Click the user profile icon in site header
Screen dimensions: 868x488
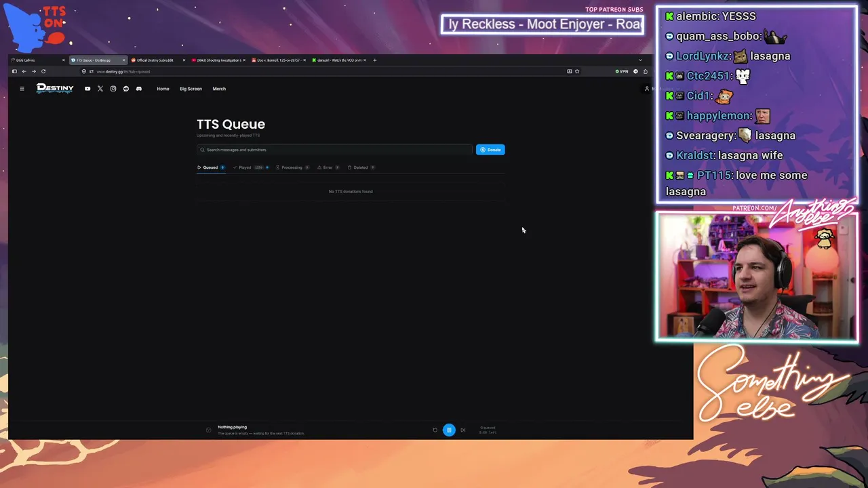pos(647,89)
